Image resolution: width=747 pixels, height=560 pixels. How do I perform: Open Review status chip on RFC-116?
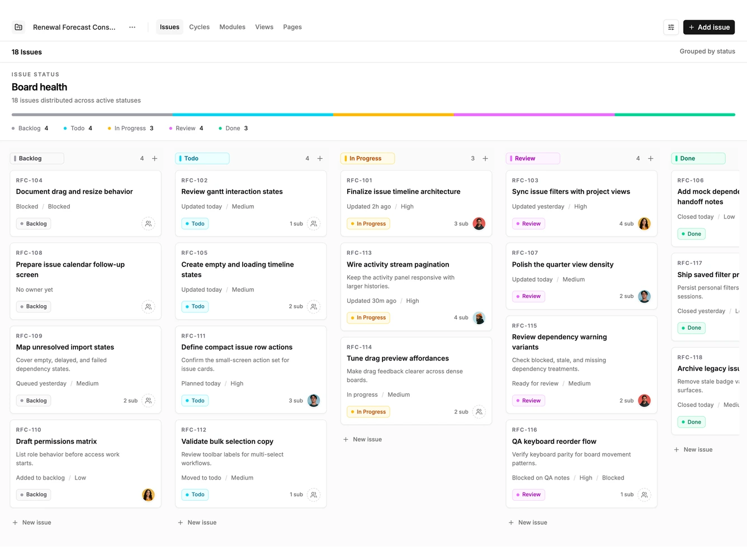tap(528, 495)
